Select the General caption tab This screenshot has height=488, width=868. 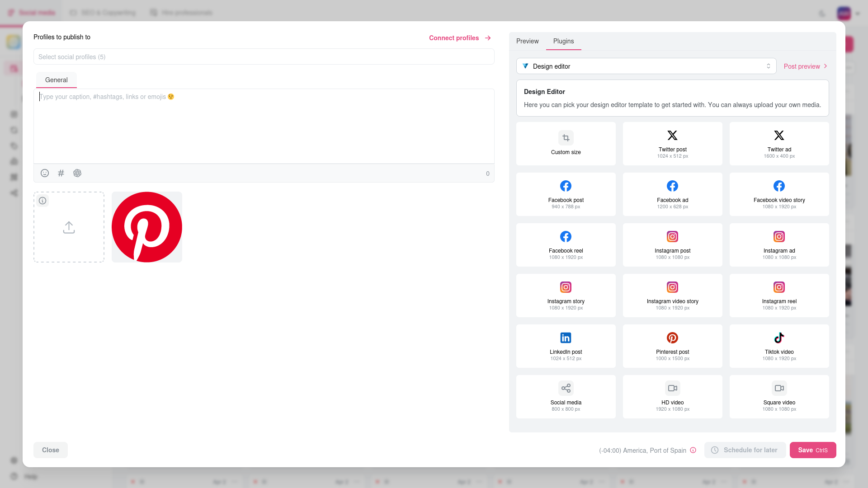click(57, 80)
